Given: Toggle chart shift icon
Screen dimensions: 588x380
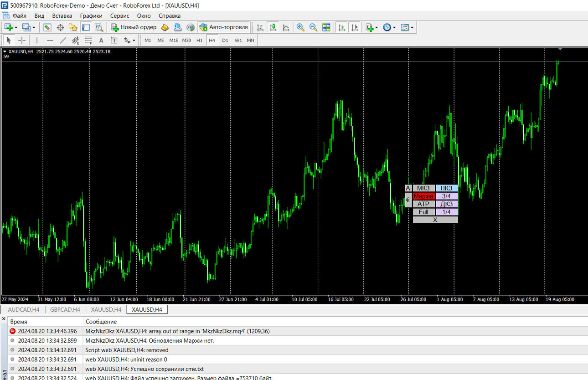Looking at the screenshot, I should coord(354,27).
